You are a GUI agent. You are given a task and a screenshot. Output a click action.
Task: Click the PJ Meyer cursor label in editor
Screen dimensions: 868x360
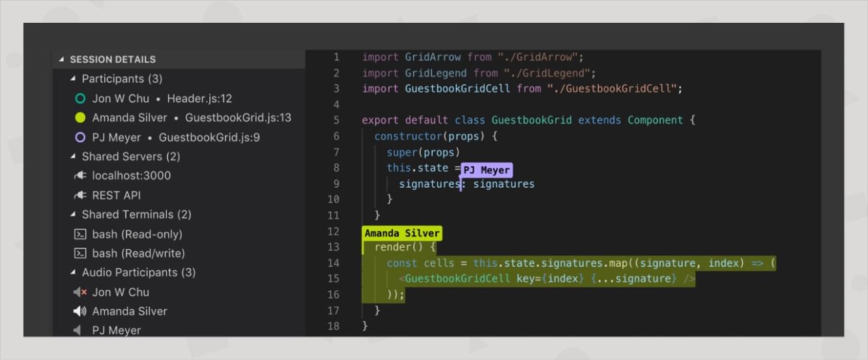[486, 170]
